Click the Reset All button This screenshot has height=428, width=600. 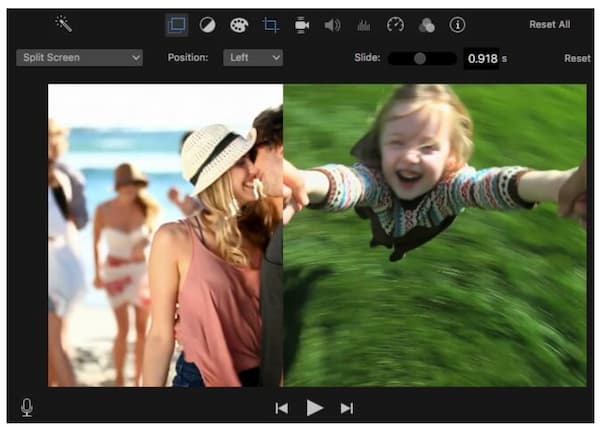pos(549,24)
